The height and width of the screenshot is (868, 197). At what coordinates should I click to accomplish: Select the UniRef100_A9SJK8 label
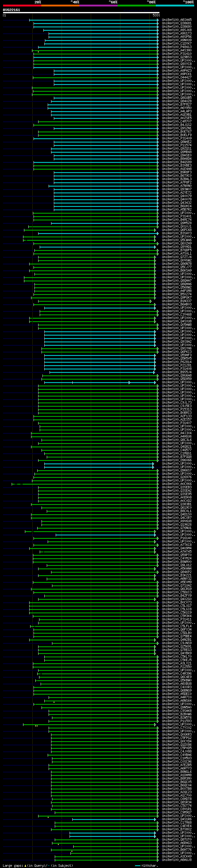tap(177, 30)
